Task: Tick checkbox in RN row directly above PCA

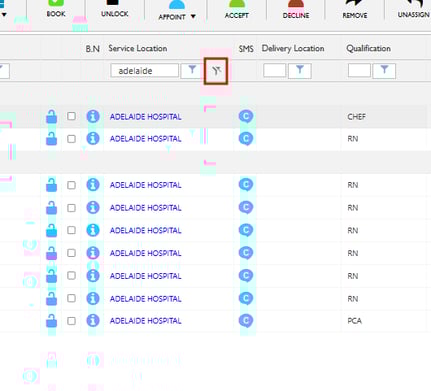Action: [x=71, y=298]
